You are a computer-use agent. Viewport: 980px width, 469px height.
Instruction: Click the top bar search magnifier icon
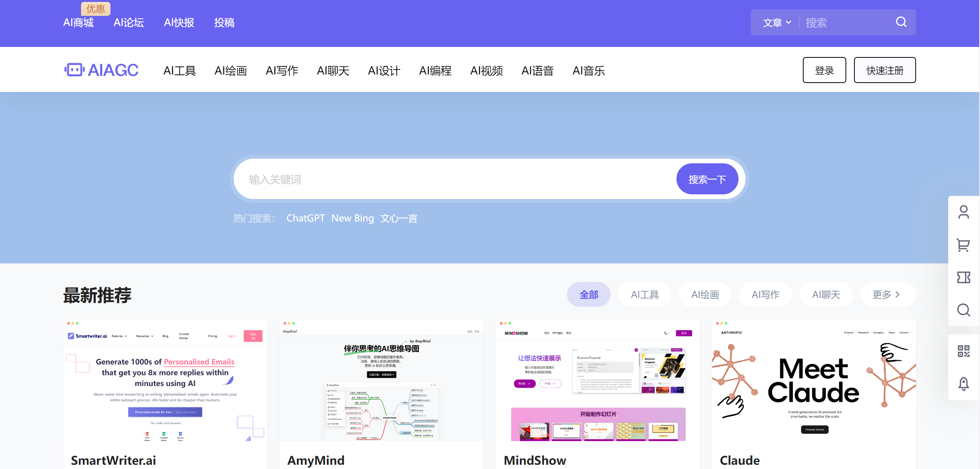coord(901,22)
